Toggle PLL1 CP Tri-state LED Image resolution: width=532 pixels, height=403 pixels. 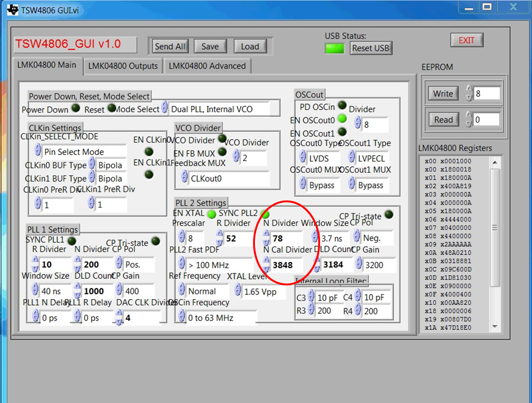(x=156, y=241)
